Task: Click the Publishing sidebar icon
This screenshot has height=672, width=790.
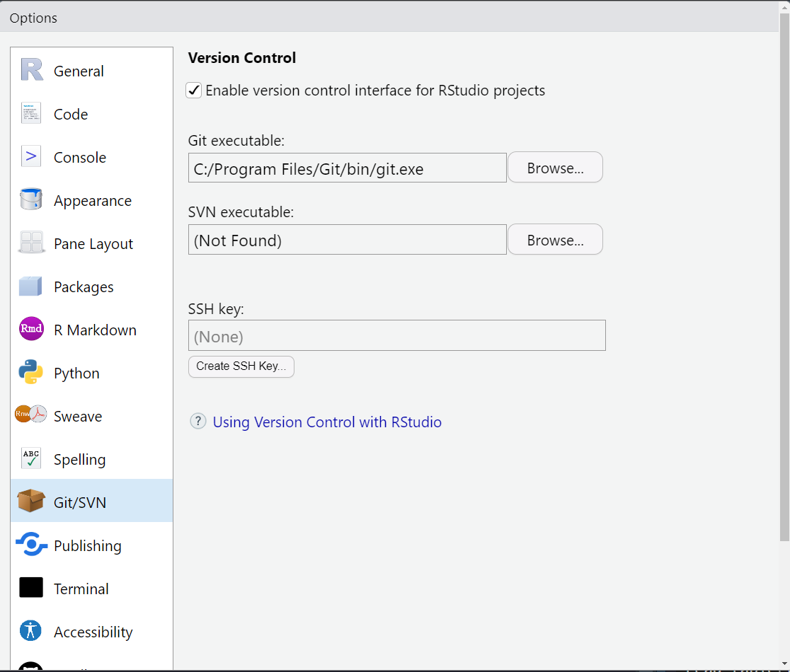Action: click(32, 545)
